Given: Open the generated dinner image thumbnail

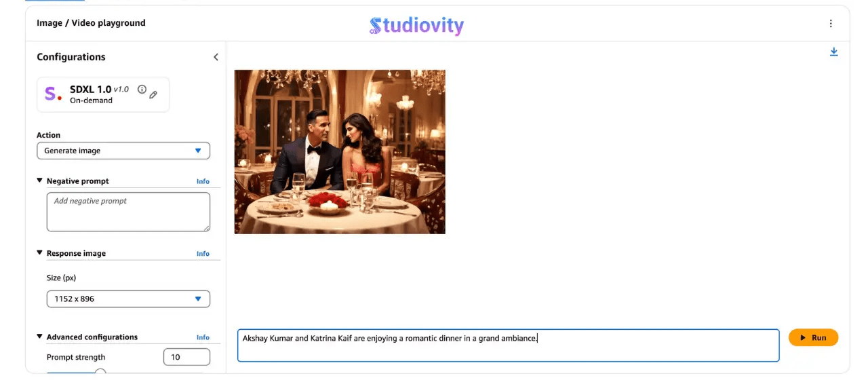Looking at the screenshot, I should tap(340, 152).
